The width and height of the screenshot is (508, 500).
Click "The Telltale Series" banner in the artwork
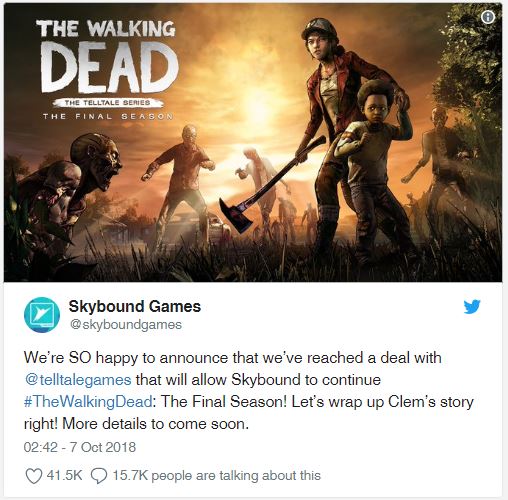click(107, 103)
